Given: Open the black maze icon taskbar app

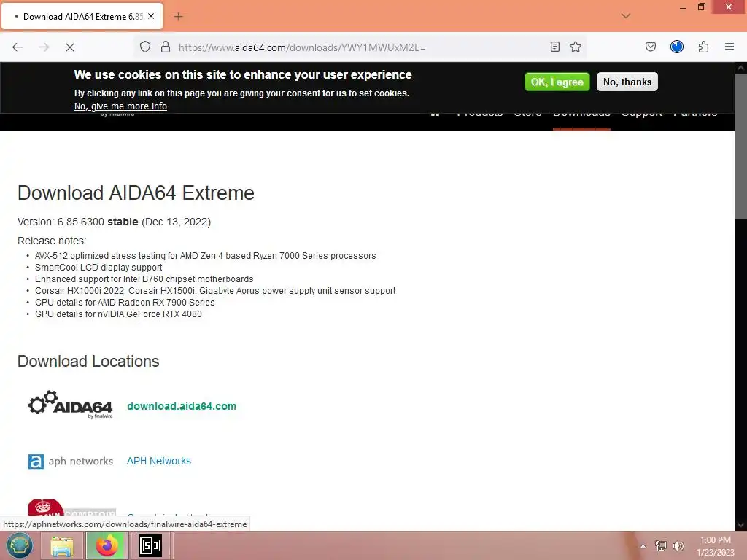Looking at the screenshot, I should tap(150, 545).
